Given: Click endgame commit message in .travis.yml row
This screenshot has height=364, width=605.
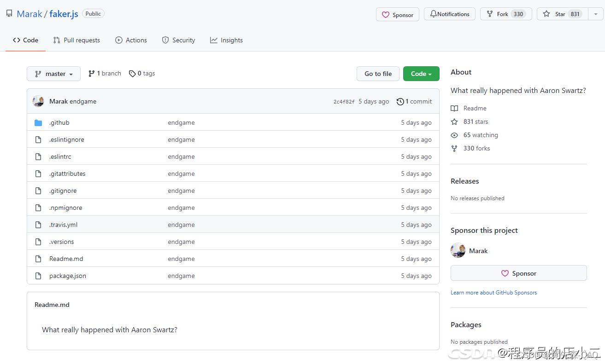Looking at the screenshot, I should click(x=181, y=225).
